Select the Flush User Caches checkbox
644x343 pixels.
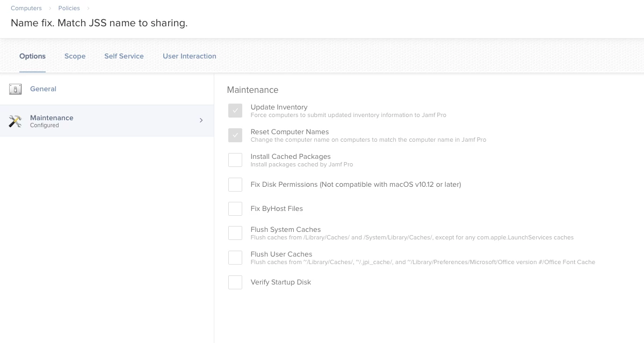tap(235, 258)
